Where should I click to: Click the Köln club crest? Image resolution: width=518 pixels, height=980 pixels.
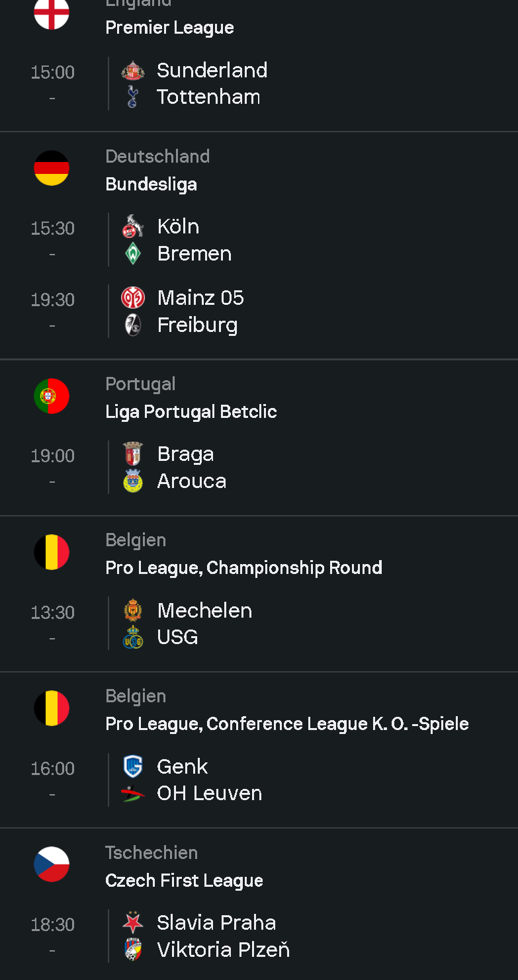click(133, 227)
